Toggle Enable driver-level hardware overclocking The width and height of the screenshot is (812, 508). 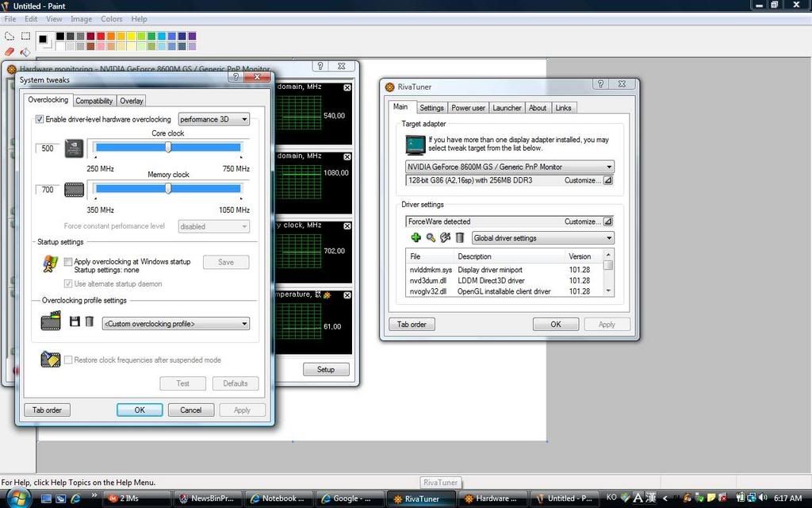point(40,119)
